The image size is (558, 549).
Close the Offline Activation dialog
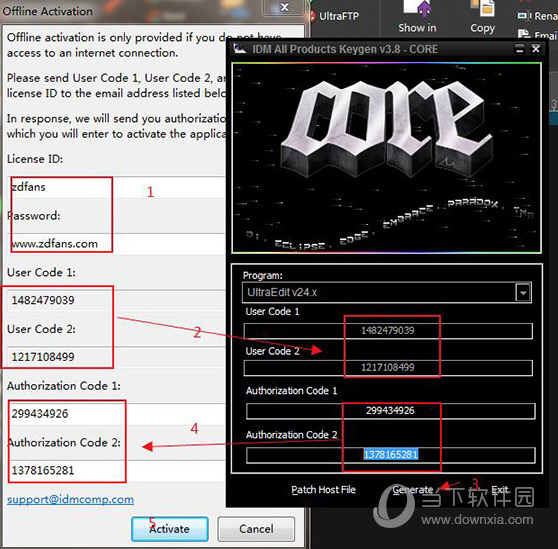coord(284,7)
